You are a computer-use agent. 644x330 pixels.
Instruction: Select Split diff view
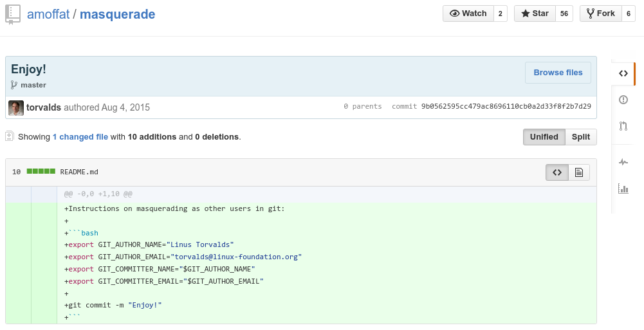coord(581,136)
